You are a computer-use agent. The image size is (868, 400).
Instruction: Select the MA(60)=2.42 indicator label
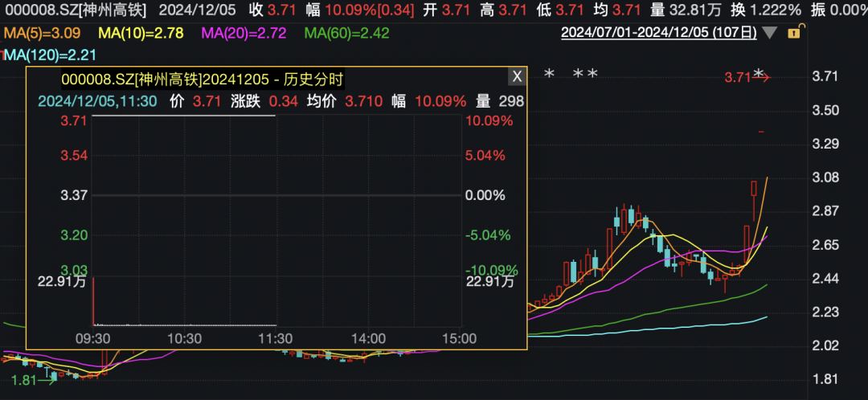(346, 33)
